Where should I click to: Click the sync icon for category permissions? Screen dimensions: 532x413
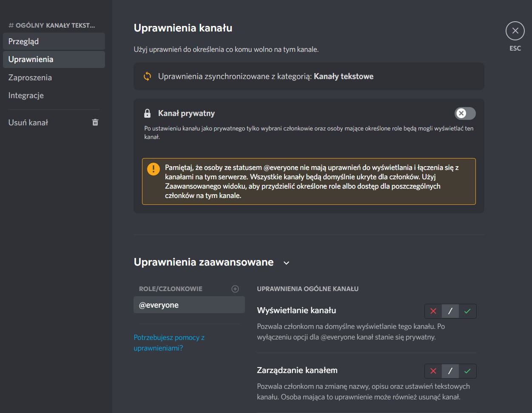(x=147, y=76)
